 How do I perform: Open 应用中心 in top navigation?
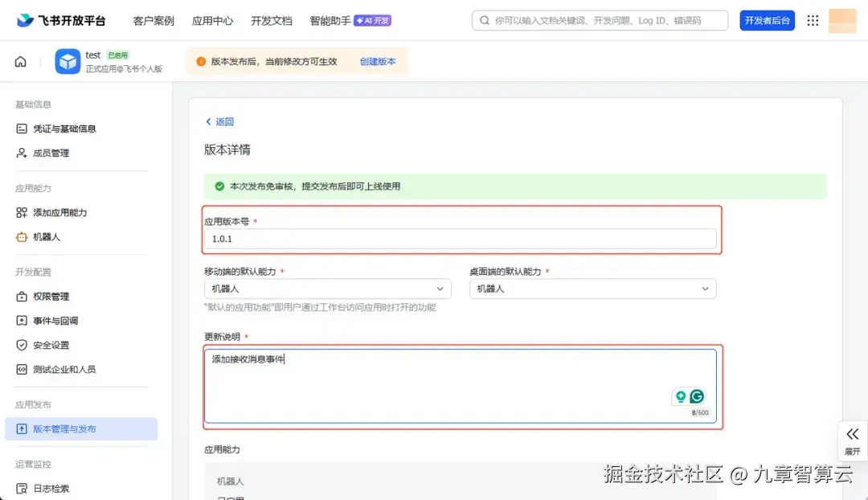point(212,20)
